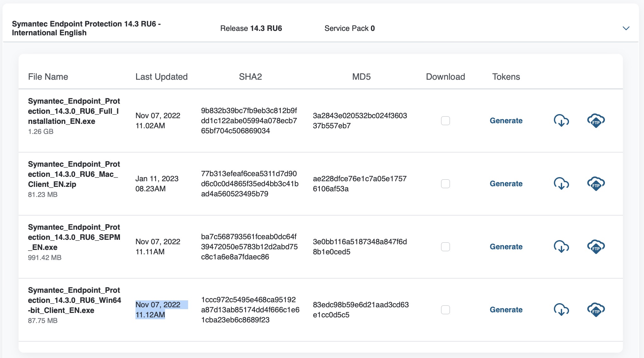Screen dimensions: 644x358
Task: Click SHA2 hash starting with 77b313efeaf6cea5
Action: pyautogui.click(x=250, y=184)
